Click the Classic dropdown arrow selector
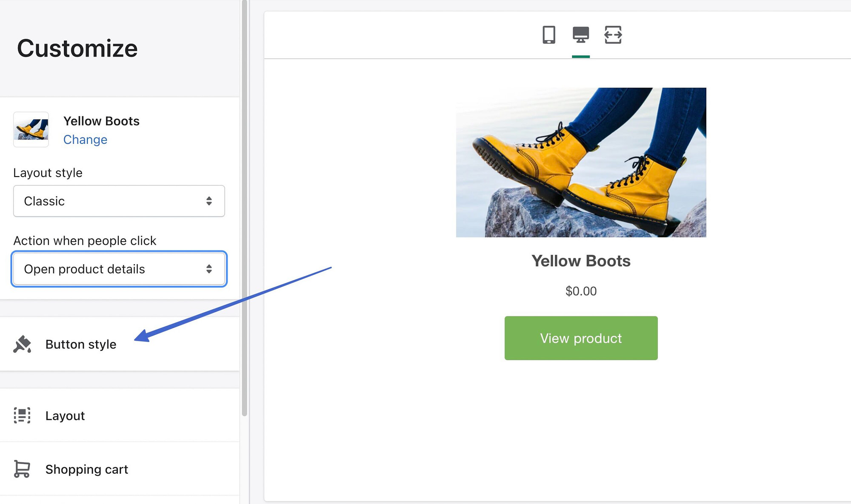The image size is (851, 504). pyautogui.click(x=209, y=201)
